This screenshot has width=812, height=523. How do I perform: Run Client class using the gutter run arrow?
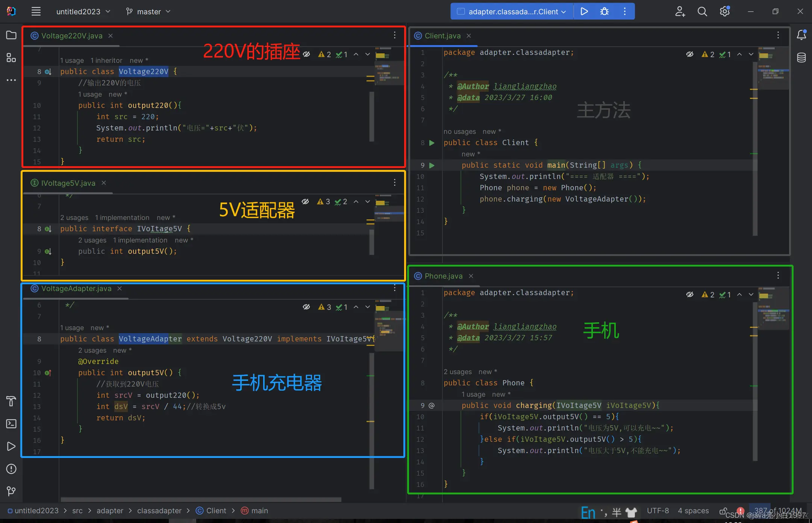point(431,143)
